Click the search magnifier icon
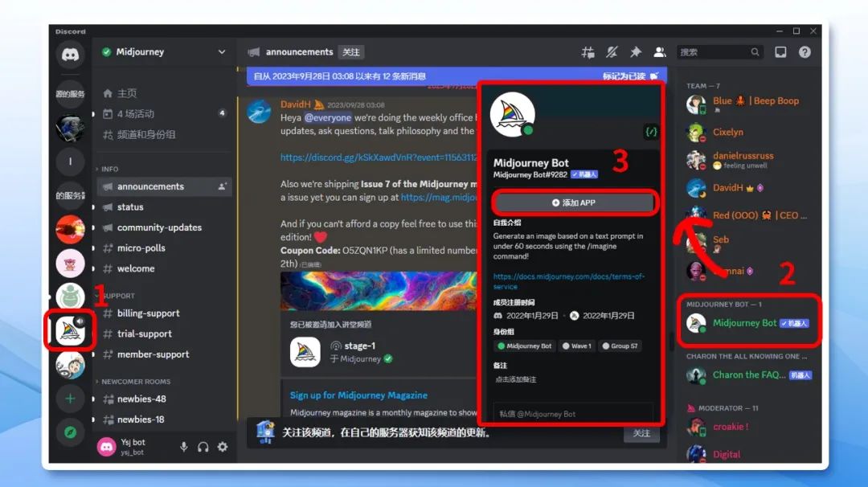 coord(755,52)
